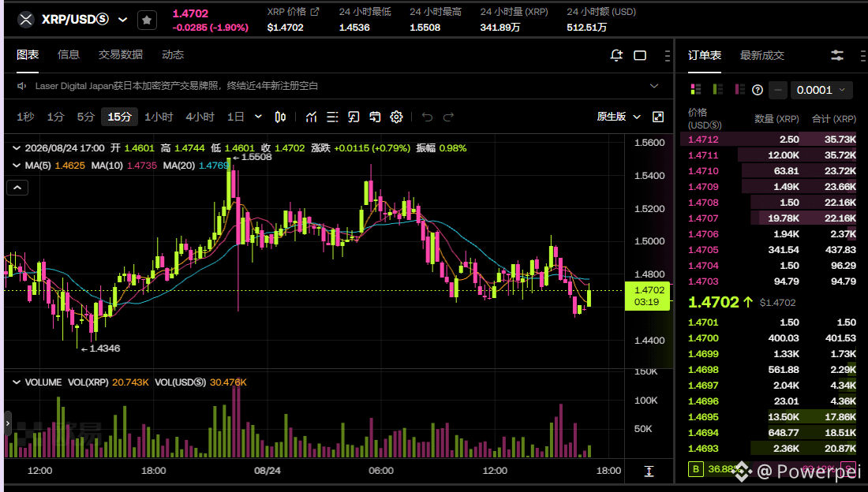Collapse the MA indicator row chevron
The width and height of the screenshot is (868, 492).
tap(17, 166)
